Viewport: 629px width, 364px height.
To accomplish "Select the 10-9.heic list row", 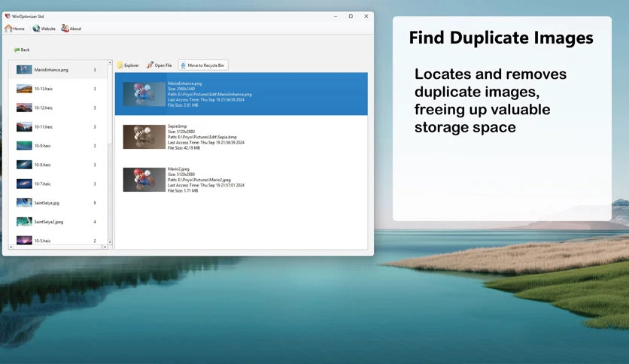I will [58, 146].
